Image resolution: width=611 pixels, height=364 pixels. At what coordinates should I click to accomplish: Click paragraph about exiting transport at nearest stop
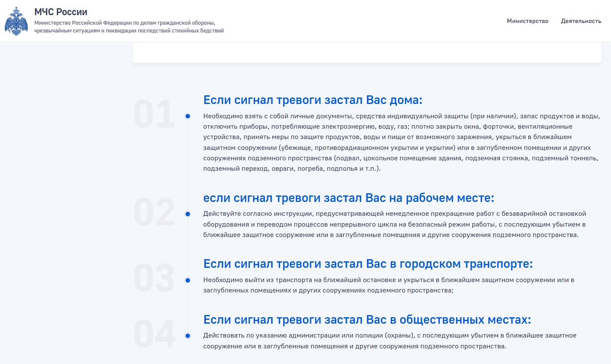coord(388,285)
